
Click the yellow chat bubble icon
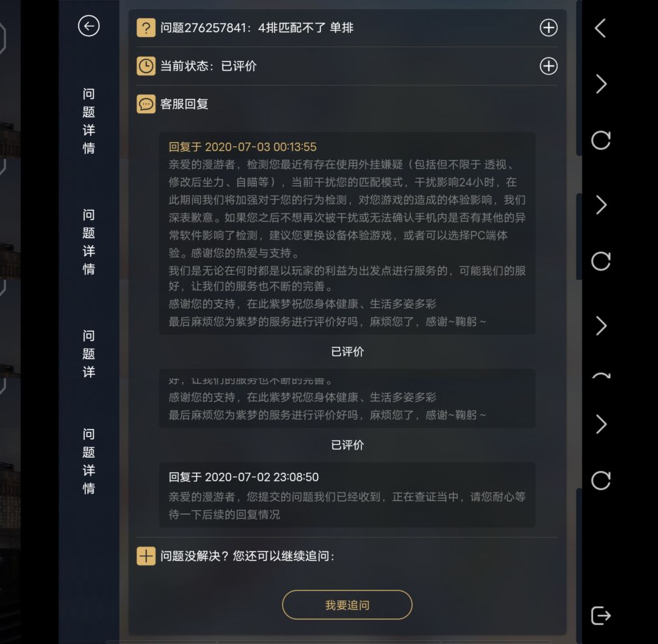[x=146, y=104]
